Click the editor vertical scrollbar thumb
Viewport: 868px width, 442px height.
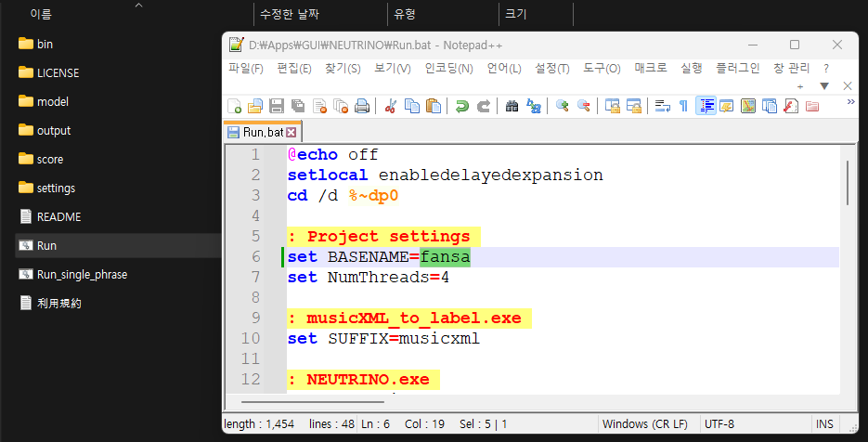tap(847, 181)
